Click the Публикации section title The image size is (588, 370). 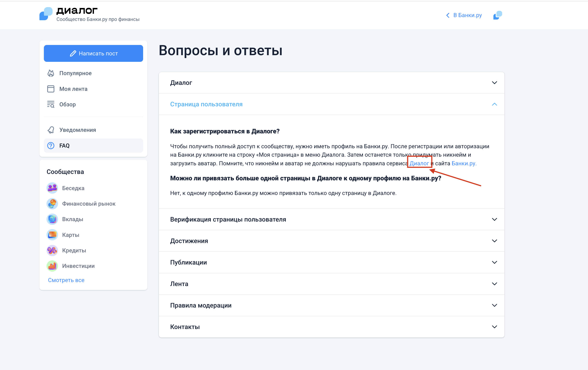click(189, 262)
